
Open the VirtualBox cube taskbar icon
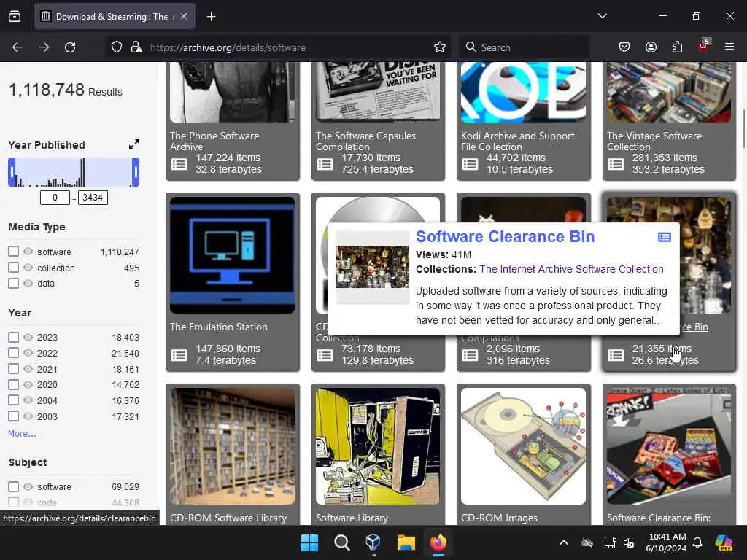373,542
